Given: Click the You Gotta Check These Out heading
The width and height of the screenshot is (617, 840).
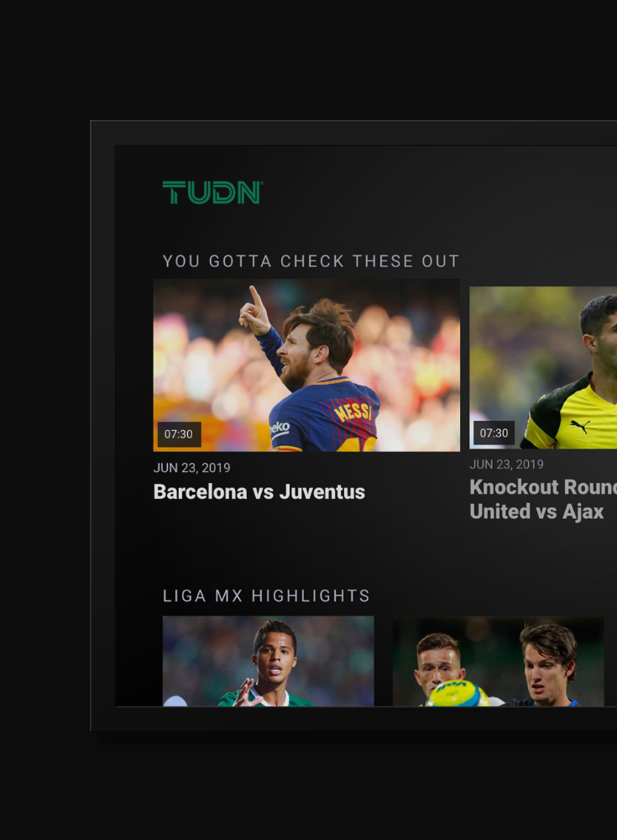Looking at the screenshot, I should 311,261.
